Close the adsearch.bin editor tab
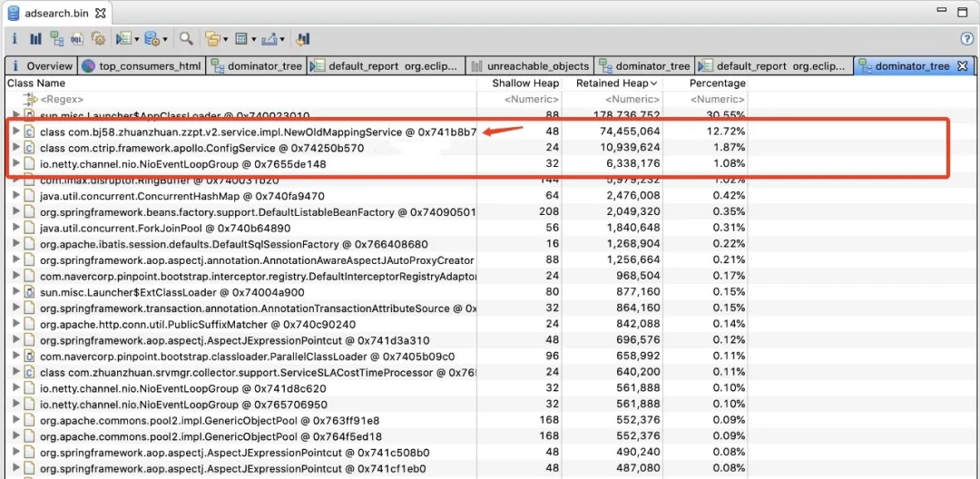This screenshot has height=479, width=980. coord(101,14)
